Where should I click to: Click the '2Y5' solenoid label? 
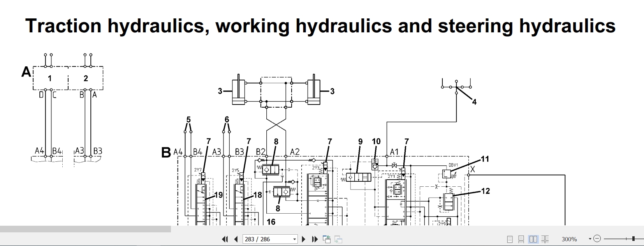pyautogui.click(x=236, y=170)
